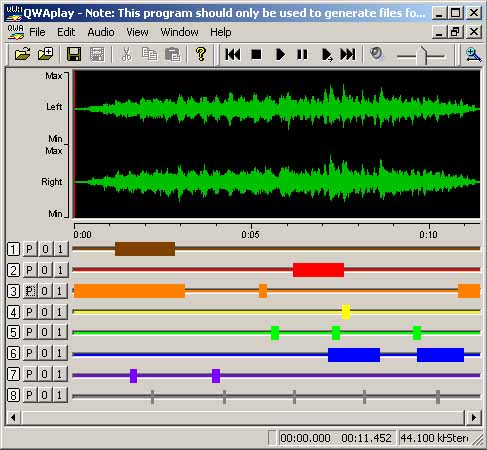Stop audio playback

click(256, 54)
